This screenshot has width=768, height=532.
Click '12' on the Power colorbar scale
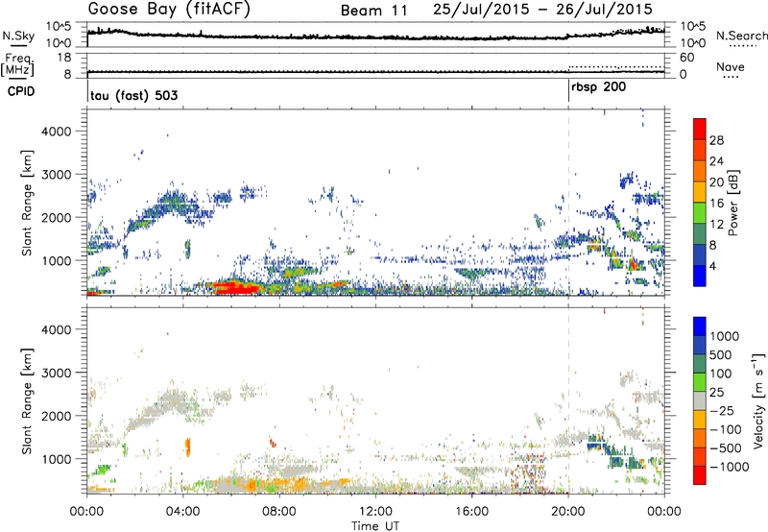click(x=716, y=225)
